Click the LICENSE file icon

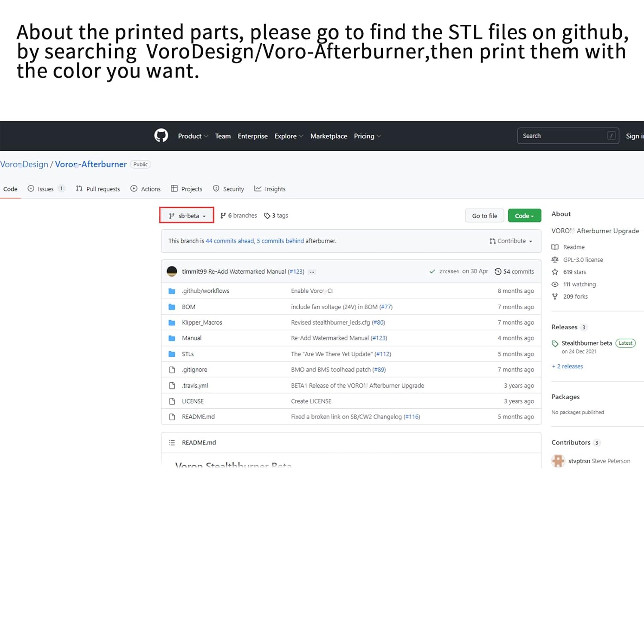pos(172,401)
